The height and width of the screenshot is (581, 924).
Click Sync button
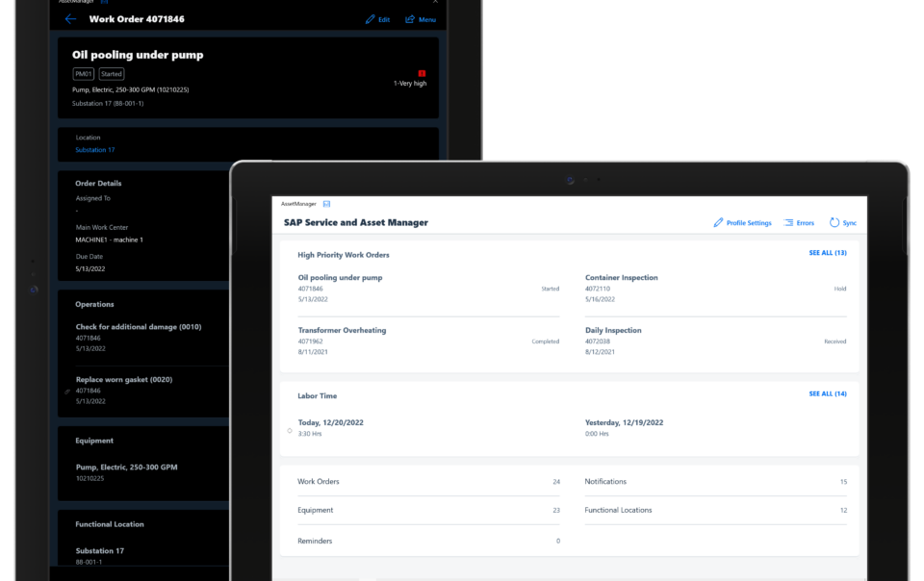pos(843,222)
